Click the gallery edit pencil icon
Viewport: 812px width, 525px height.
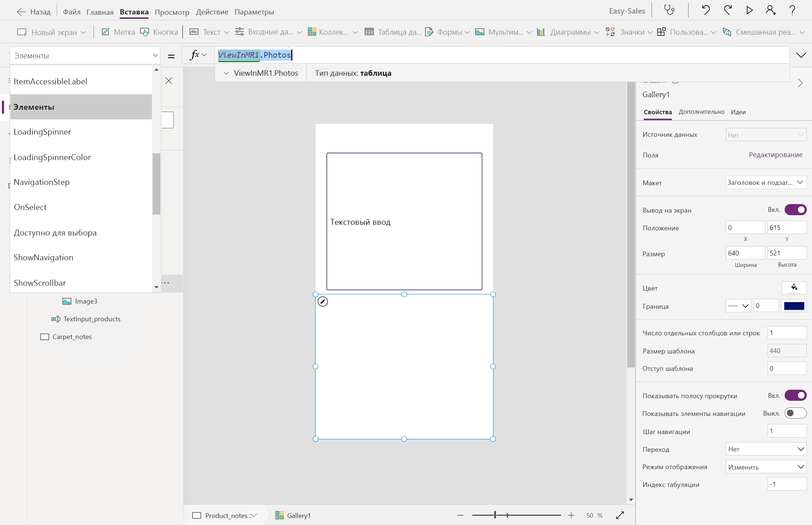323,302
